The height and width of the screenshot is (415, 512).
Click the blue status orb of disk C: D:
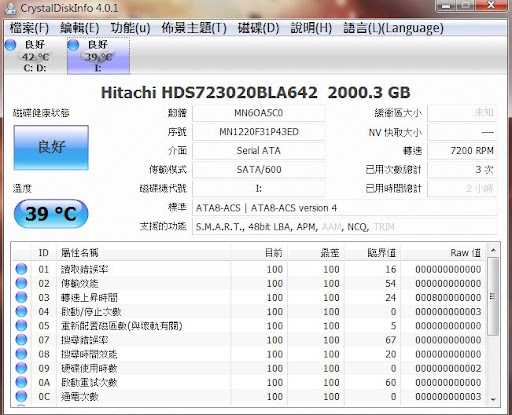click(11, 45)
